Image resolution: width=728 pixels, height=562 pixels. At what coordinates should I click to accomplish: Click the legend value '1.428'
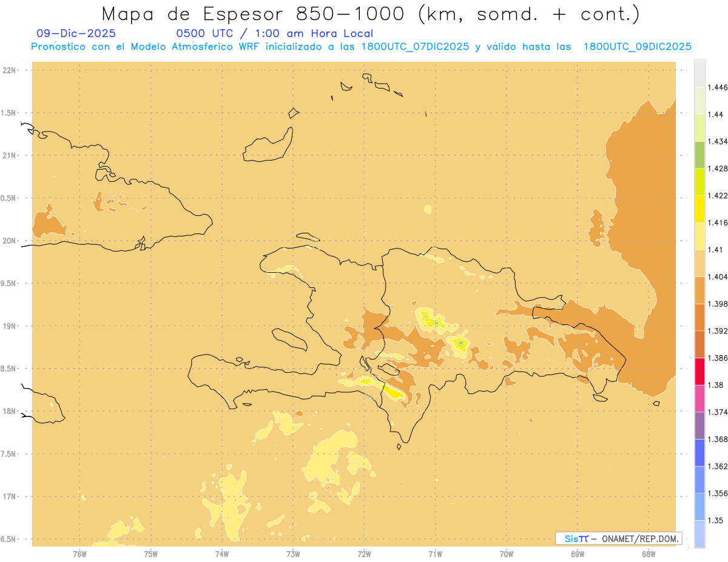719,169
